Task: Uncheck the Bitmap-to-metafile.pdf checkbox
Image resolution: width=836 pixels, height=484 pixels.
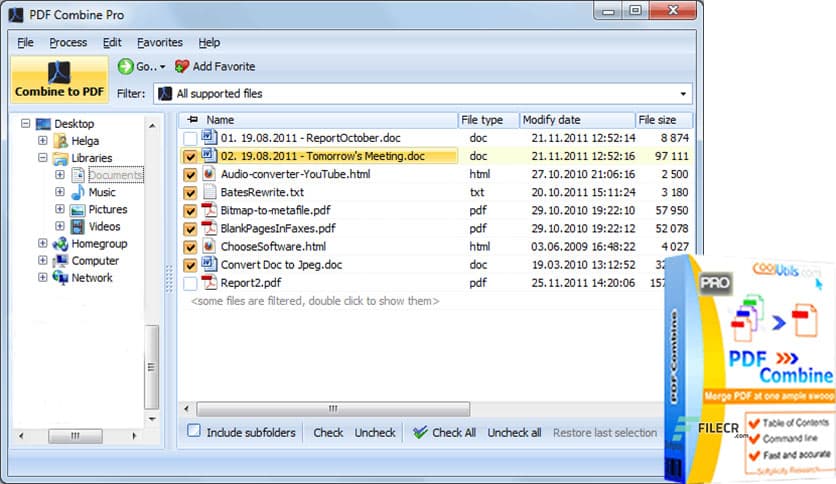Action: coord(190,211)
